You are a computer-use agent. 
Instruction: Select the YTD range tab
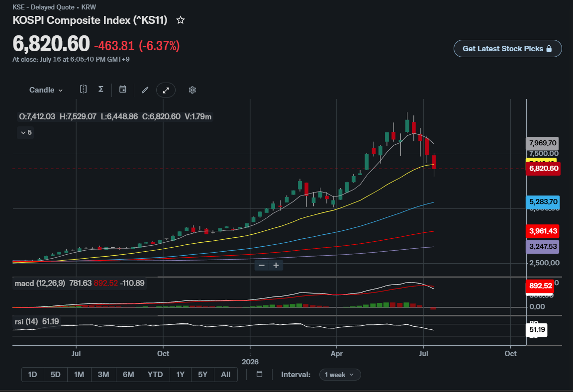[155, 375]
